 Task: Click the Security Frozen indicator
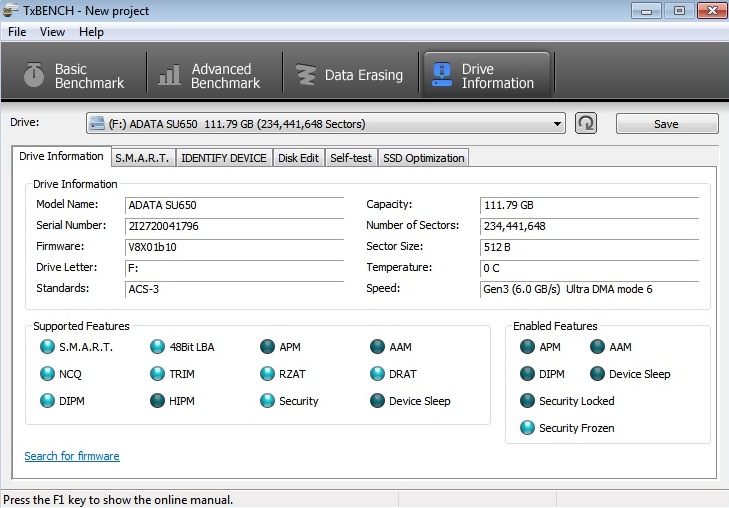527,428
